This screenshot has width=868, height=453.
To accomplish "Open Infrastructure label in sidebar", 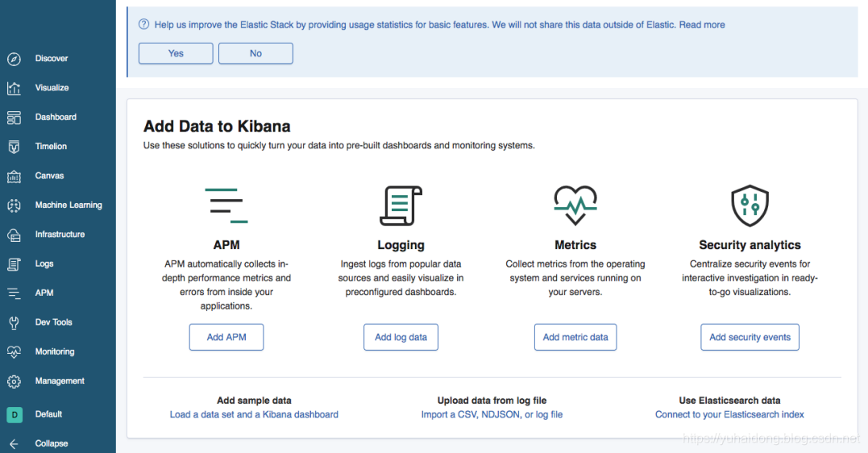I will pyautogui.click(x=60, y=235).
